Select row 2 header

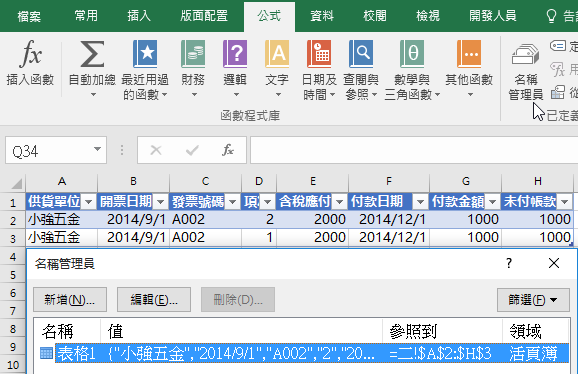point(13,220)
